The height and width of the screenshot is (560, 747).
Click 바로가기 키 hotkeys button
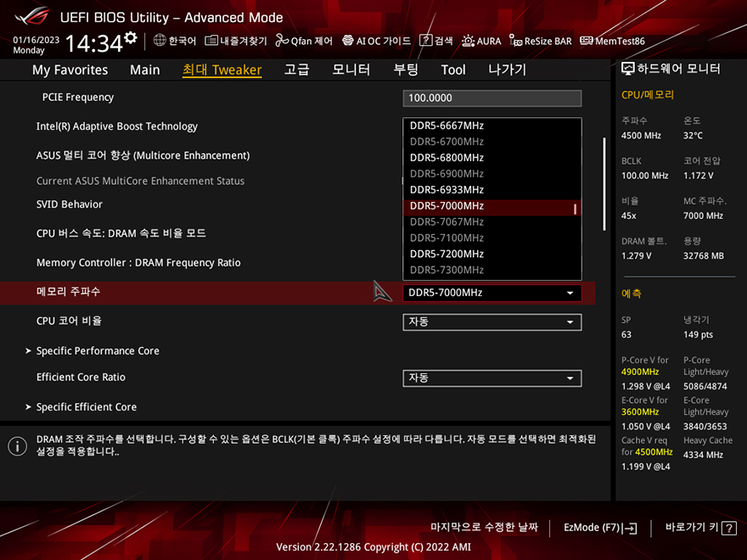click(700, 528)
